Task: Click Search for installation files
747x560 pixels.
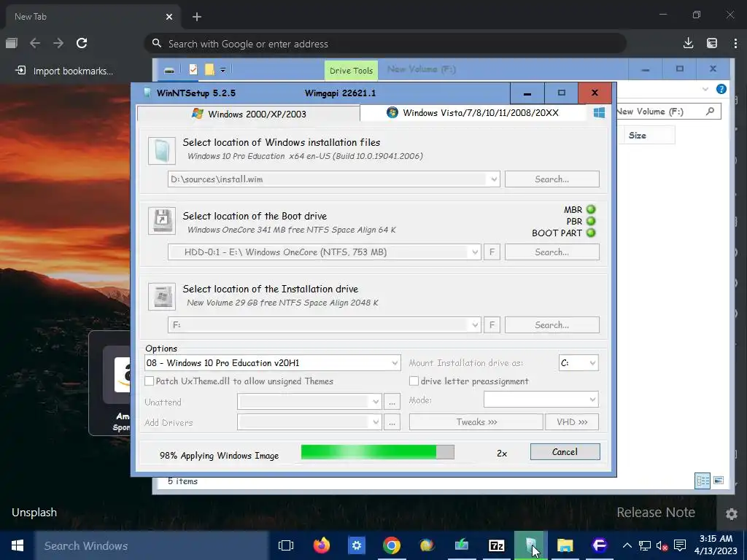Action: click(x=551, y=179)
